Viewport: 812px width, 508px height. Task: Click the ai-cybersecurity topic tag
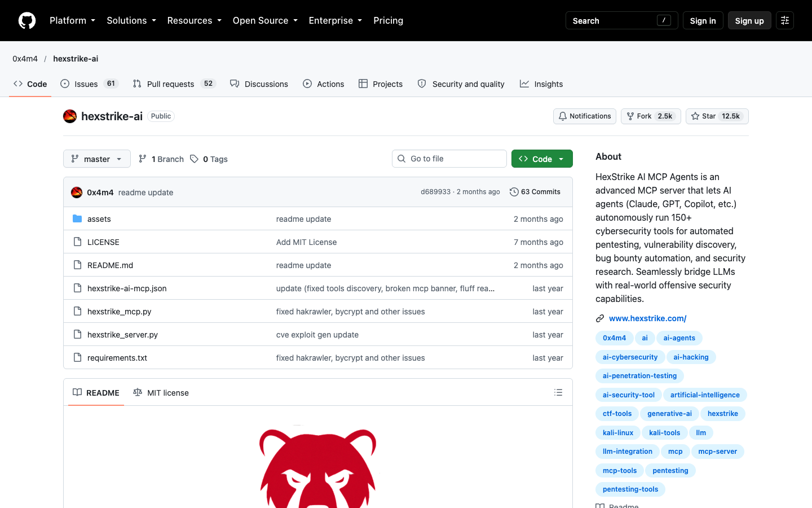pyautogui.click(x=630, y=357)
